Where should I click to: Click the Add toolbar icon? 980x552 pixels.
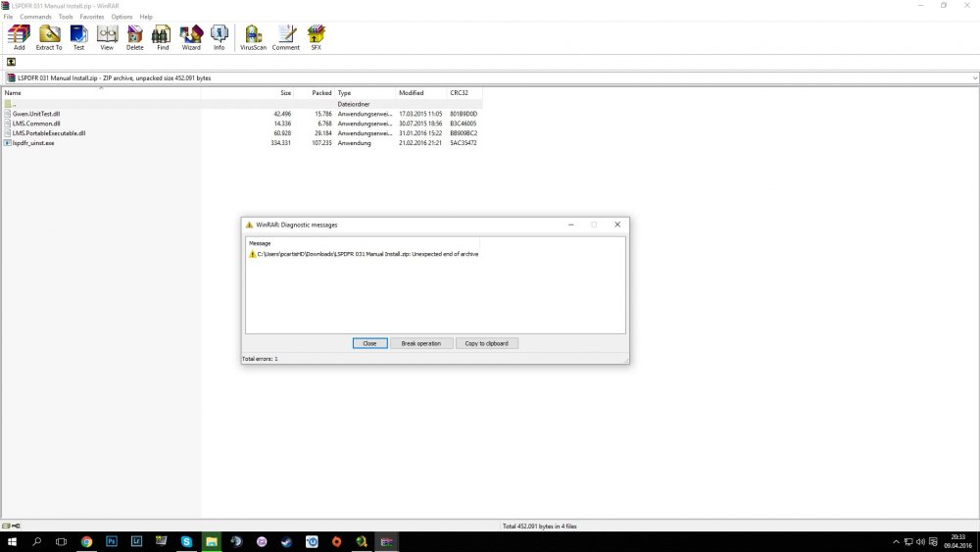click(19, 37)
